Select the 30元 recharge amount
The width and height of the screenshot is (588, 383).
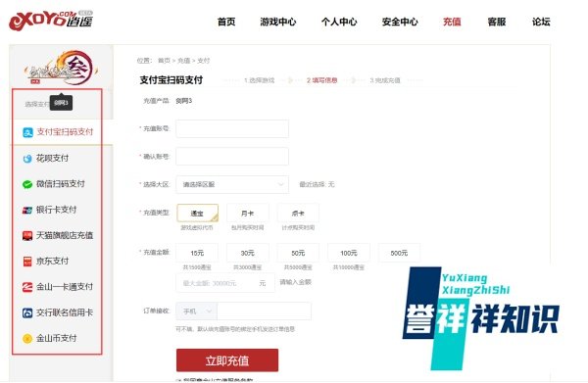[x=248, y=253]
